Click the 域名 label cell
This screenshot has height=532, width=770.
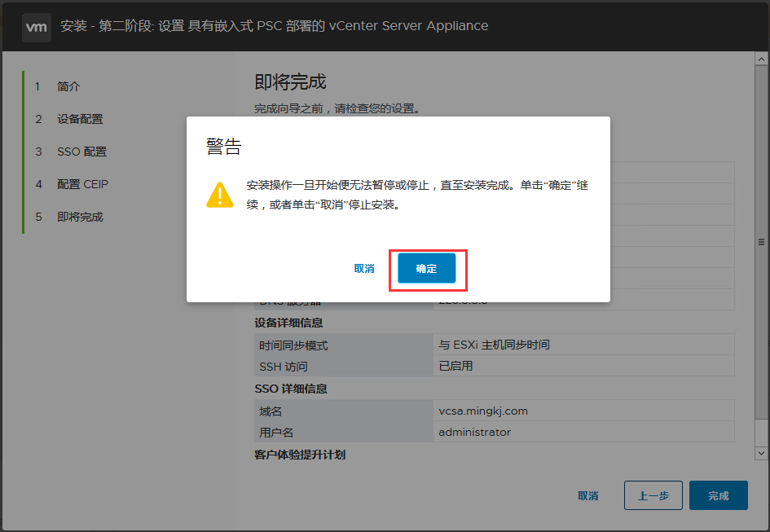tap(344, 411)
